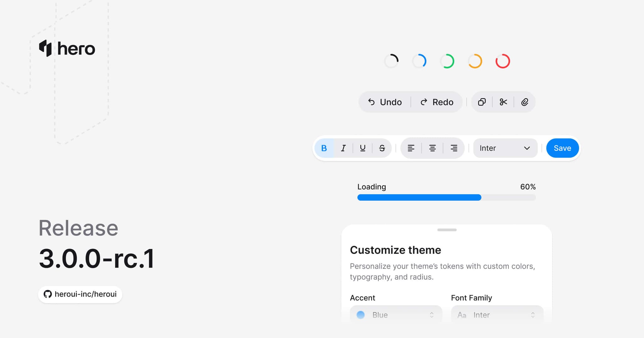Click the red loading spinner
Screen dimensions: 644x338
coord(502,61)
